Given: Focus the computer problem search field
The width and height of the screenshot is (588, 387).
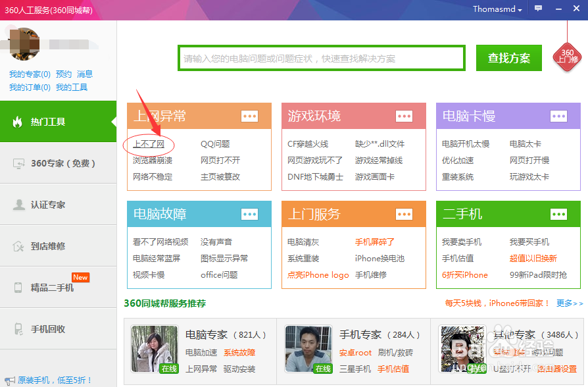Looking at the screenshot, I should point(322,58).
